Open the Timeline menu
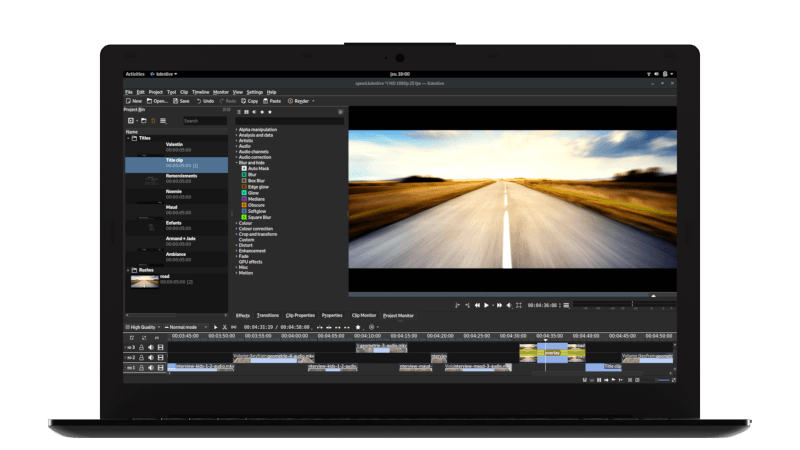This screenshot has width=800, height=450. (x=201, y=92)
